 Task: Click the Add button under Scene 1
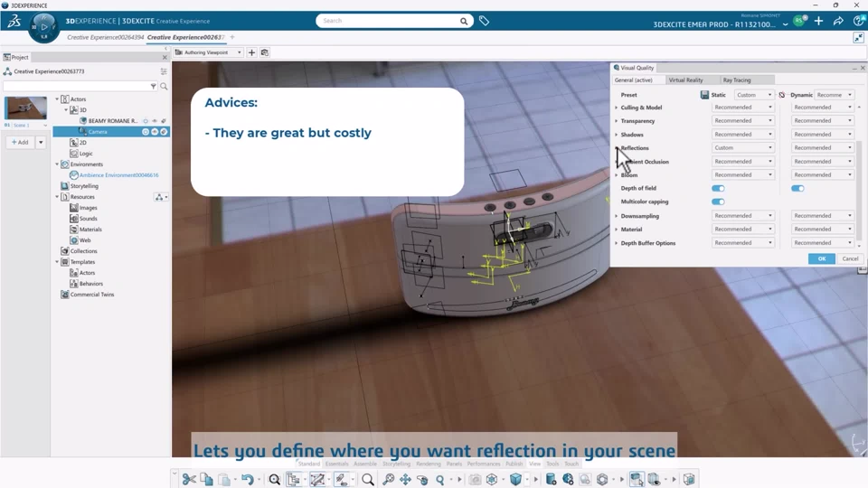tap(20, 142)
